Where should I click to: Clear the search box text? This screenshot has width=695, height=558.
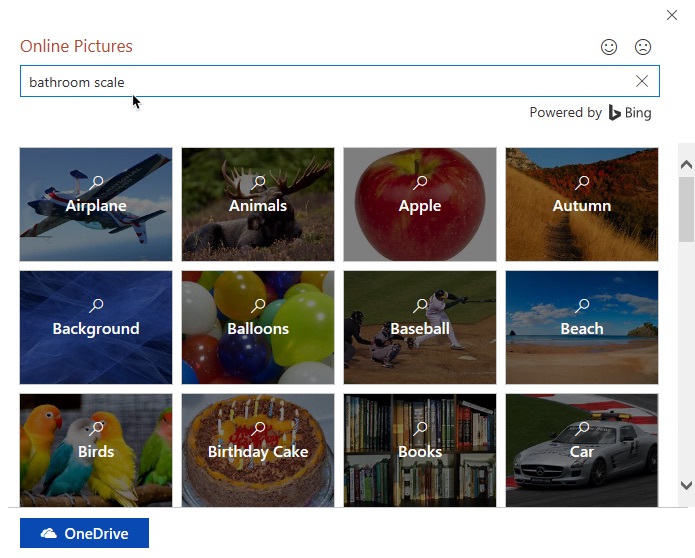[642, 81]
